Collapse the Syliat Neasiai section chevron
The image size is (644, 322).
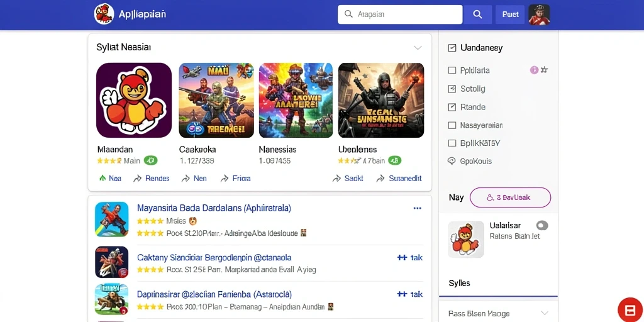[418, 48]
